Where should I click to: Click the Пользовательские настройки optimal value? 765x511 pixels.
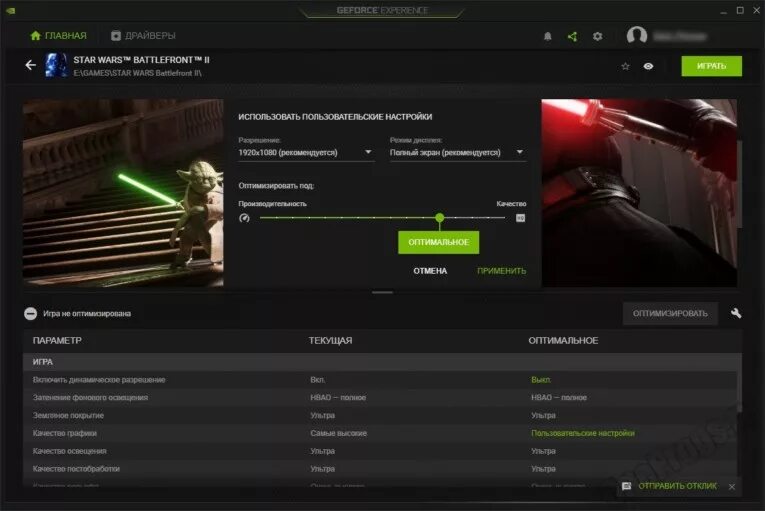click(x=583, y=433)
